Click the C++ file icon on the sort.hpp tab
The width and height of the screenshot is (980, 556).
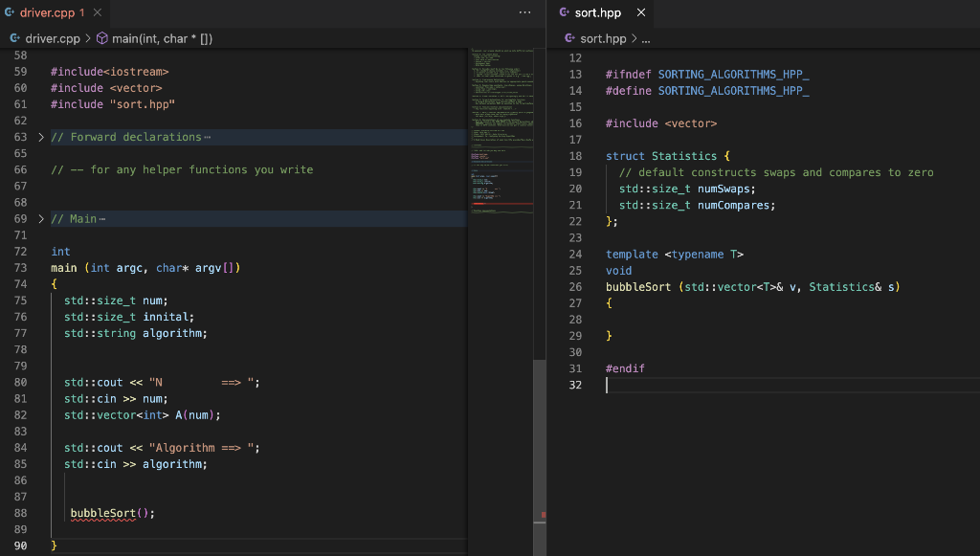tap(565, 12)
